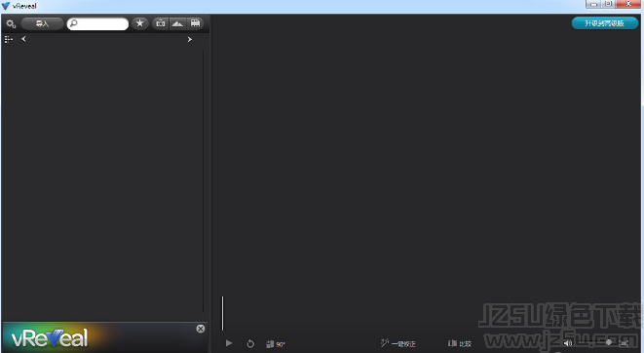Open the settings gear menu
This screenshot has width=644, height=353.
point(11,23)
